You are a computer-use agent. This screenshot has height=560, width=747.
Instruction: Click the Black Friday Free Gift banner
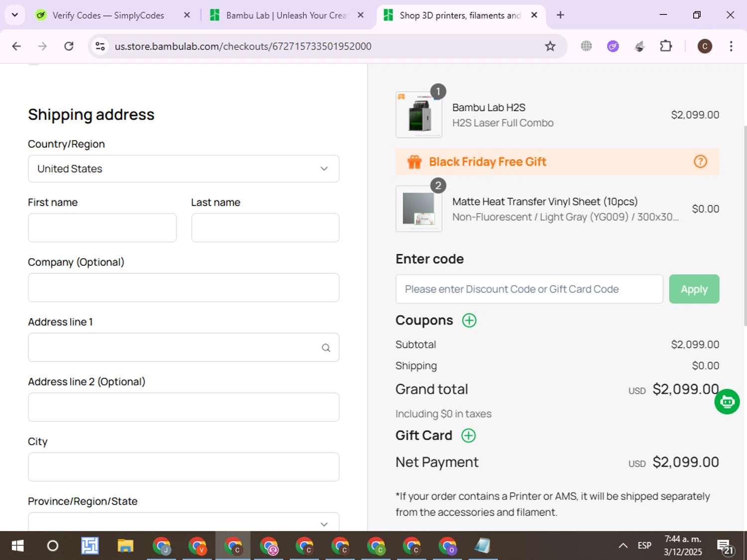[x=557, y=162]
